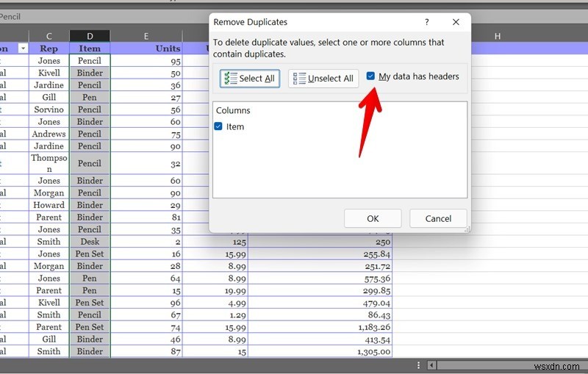Cancel the Remove Duplicates dialog

[x=438, y=218]
